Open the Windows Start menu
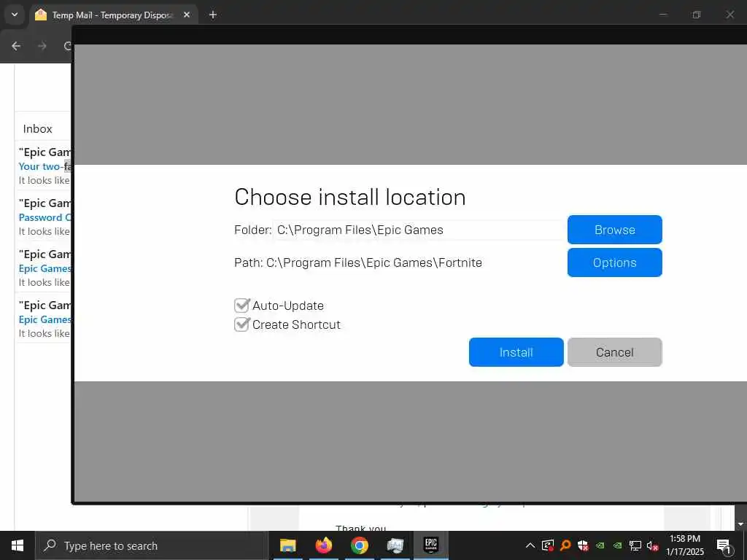747x560 pixels. [x=18, y=545]
